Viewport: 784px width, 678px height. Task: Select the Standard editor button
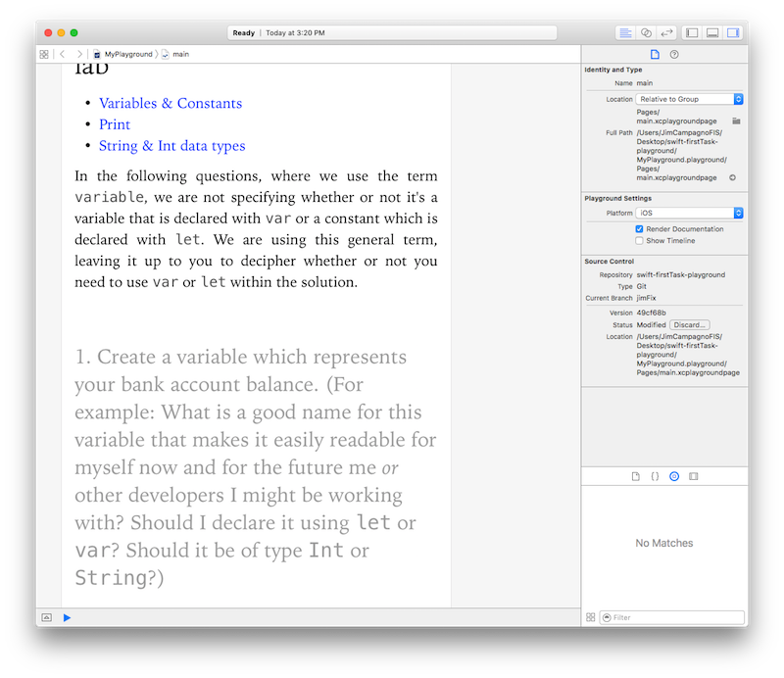click(625, 33)
